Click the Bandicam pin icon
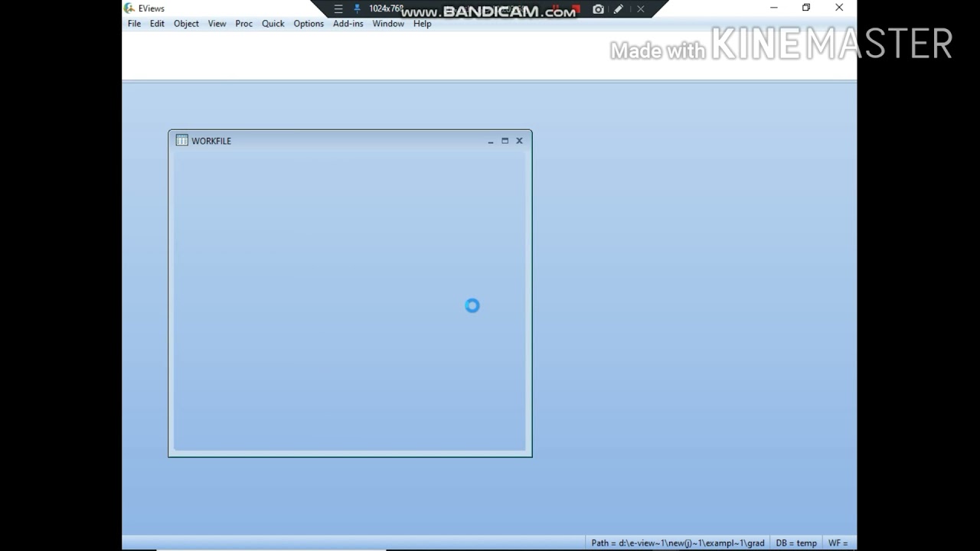 357,9
